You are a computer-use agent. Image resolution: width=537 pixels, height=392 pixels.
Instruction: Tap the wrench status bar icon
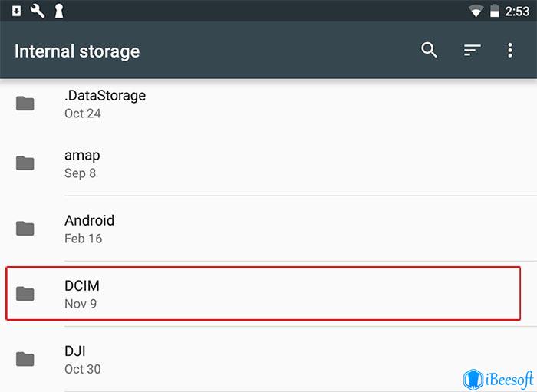(x=38, y=12)
